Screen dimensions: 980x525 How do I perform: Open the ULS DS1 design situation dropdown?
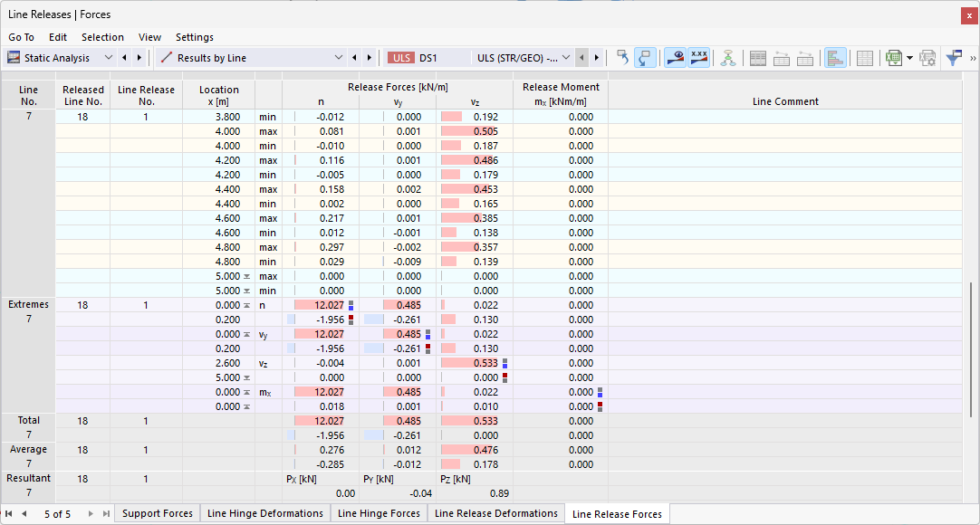[x=479, y=58]
